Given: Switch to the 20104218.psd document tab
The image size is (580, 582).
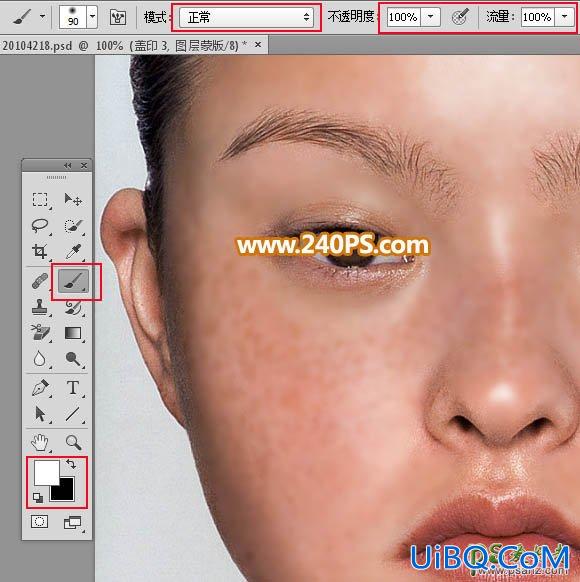Looking at the screenshot, I should (x=124, y=46).
